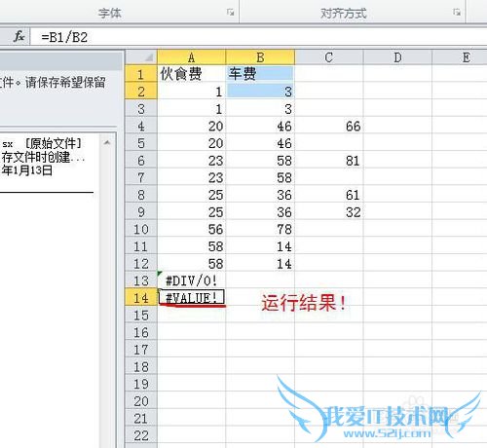Select row 22 header
Image resolution: width=487 pixels, height=448 pixels.
[x=141, y=435]
